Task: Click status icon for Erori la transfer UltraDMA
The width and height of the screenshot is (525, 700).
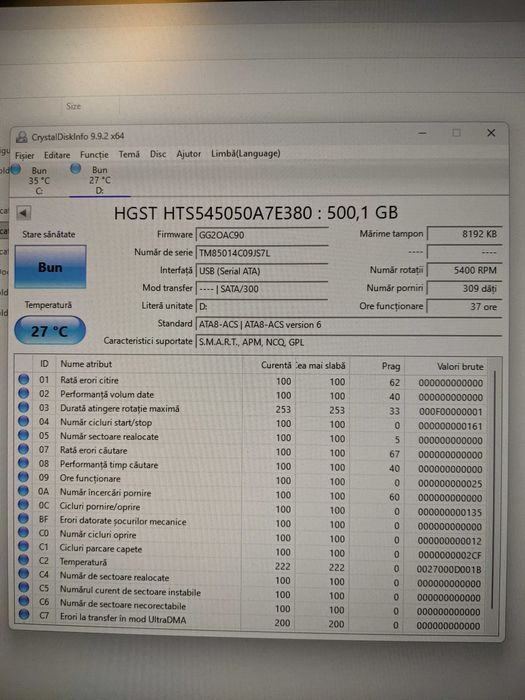Action: pyautogui.click(x=24, y=615)
